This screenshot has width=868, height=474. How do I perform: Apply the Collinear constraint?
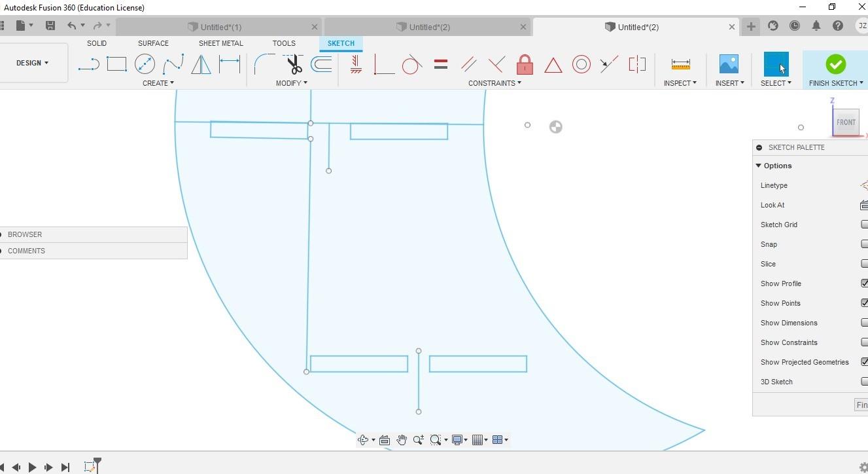pyautogui.click(x=609, y=64)
